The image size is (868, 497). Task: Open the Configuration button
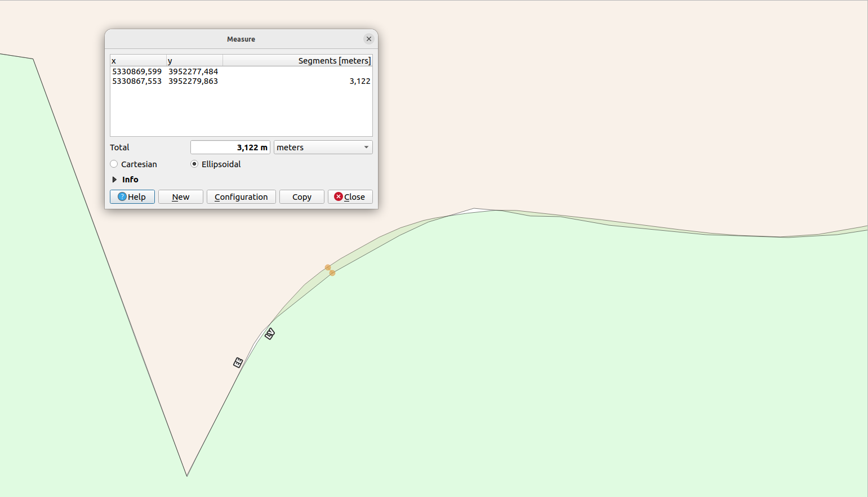(241, 197)
